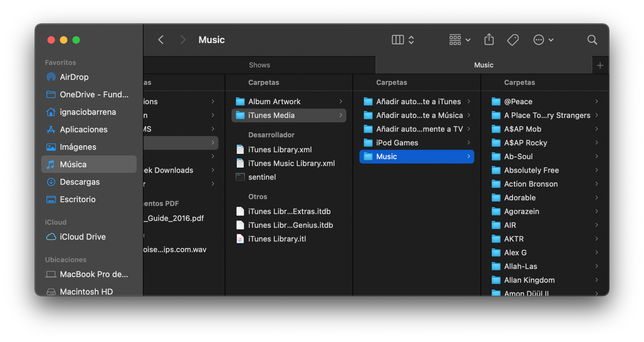Click the forward navigation arrow

tap(183, 40)
